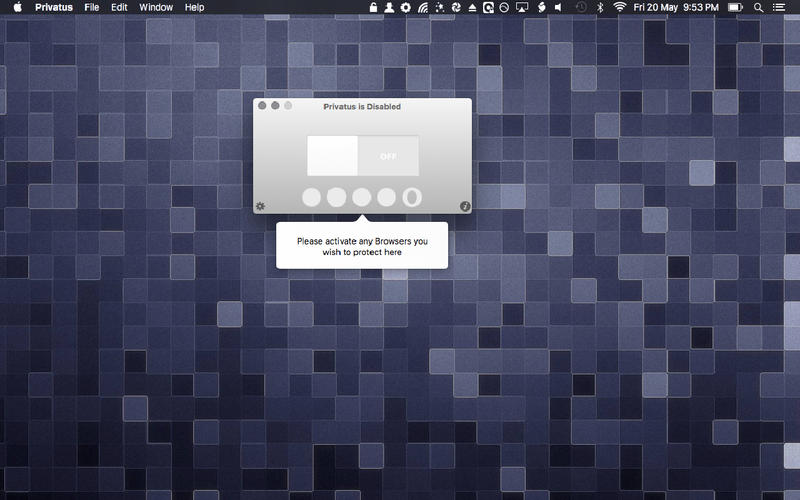
Task: Activate the second browser circle from left
Action: tap(336, 197)
